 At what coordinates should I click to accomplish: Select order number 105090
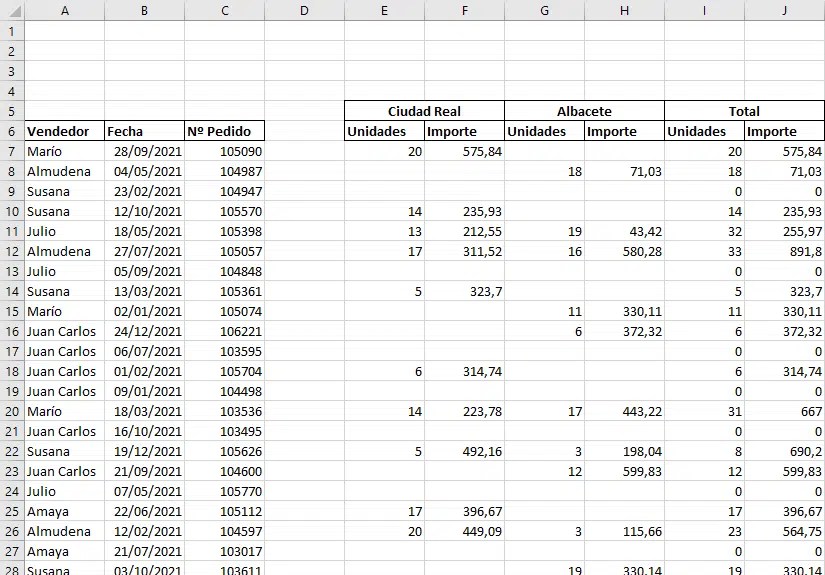pos(225,152)
